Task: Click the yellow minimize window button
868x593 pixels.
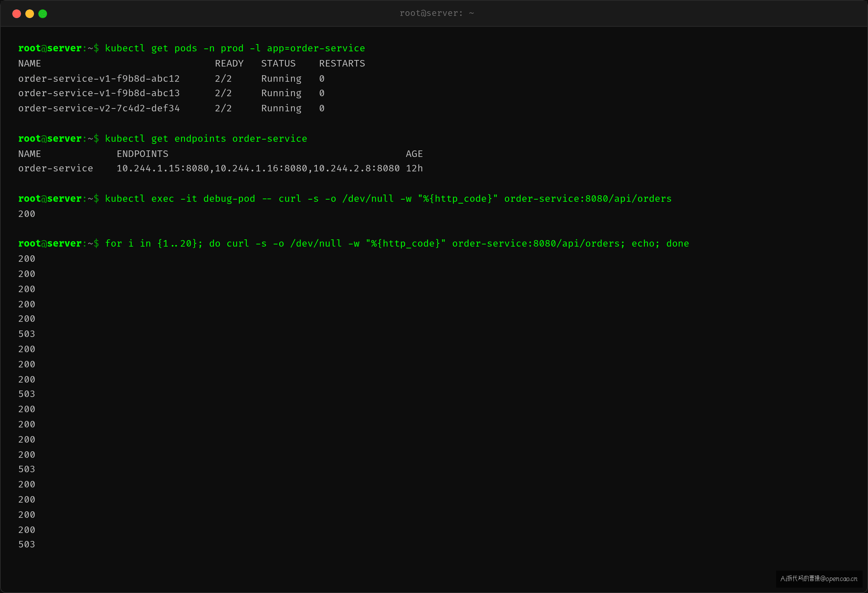Action: click(x=30, y=14)
